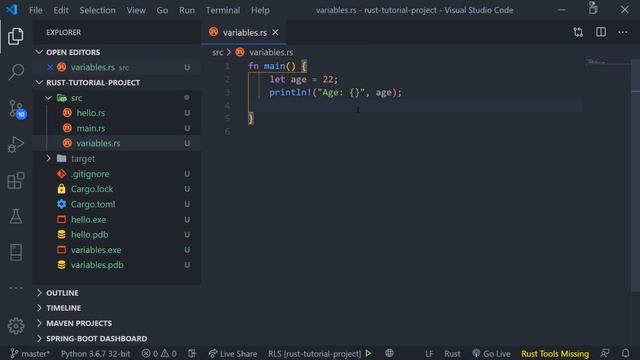Open the Run menu
This screenshot has height=360, width=640.
click(x=187, y=10)
